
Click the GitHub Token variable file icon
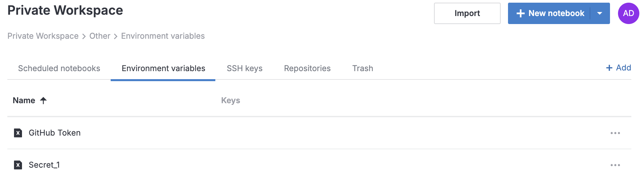(18, 133)
